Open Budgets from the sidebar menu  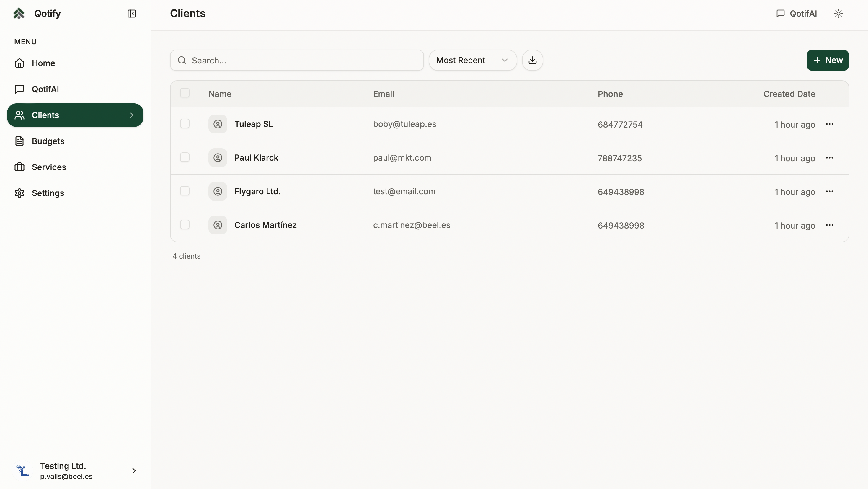[x=48, y=141]
